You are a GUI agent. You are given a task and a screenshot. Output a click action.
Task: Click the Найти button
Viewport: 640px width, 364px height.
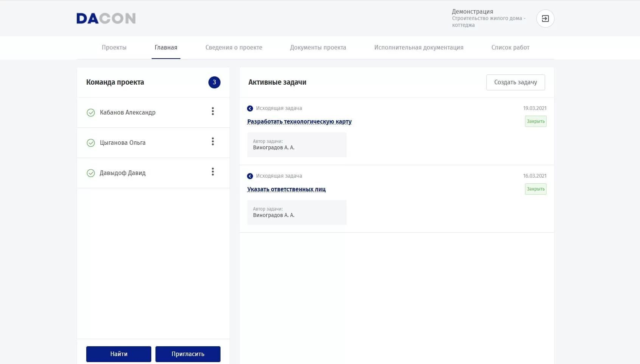(x=119, y=354)
